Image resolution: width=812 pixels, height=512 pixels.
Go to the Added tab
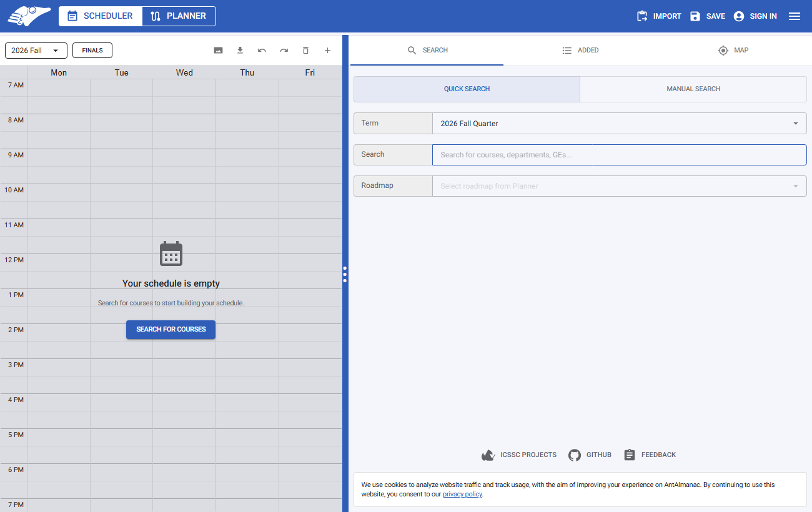[x=580, y=51]
